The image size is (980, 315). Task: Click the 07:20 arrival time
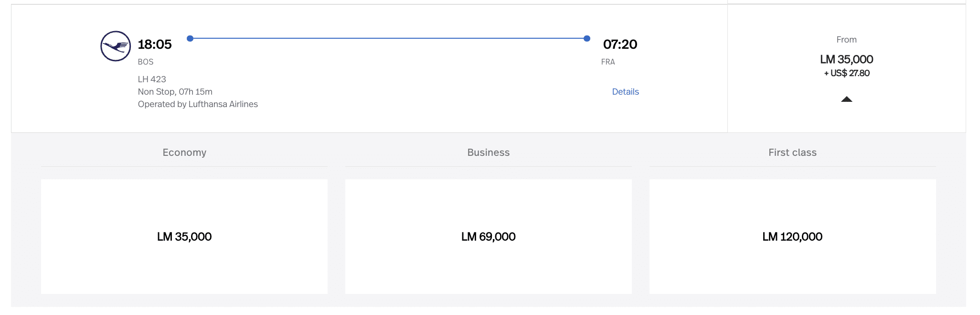620,44
